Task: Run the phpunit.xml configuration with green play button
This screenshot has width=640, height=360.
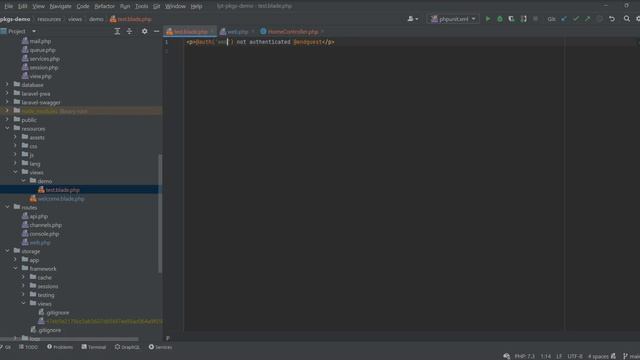Action: pyautogui.click(x=487, y=19)
